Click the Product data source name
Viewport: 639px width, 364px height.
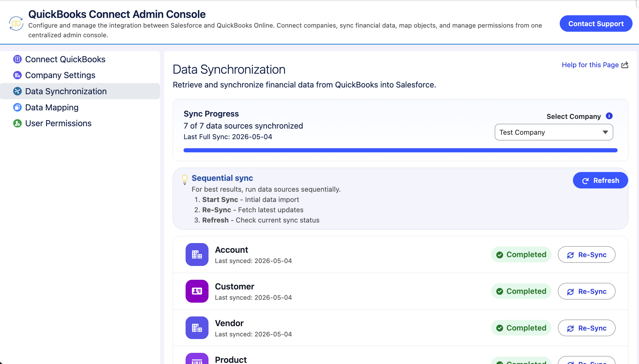coord(231,360)
